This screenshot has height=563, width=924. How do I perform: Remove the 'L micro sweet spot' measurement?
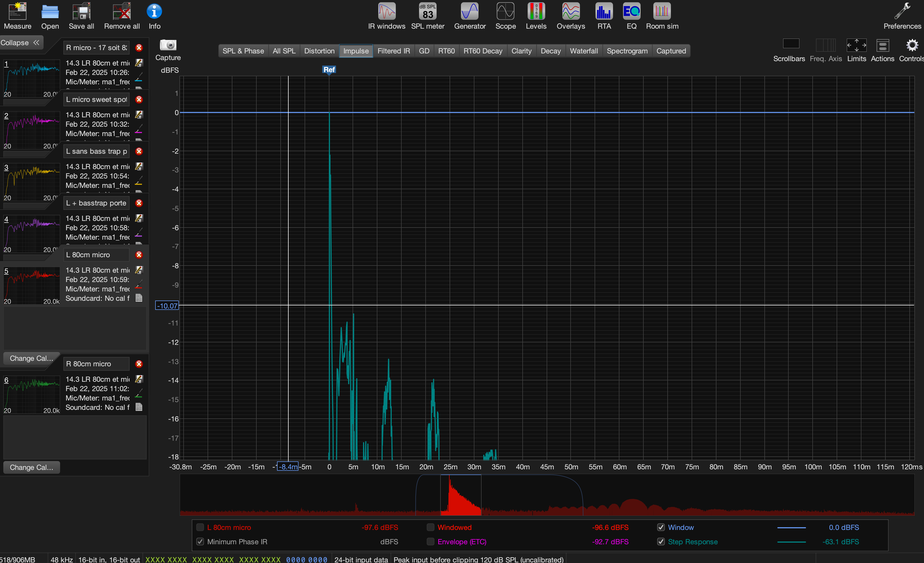[139, 99]
